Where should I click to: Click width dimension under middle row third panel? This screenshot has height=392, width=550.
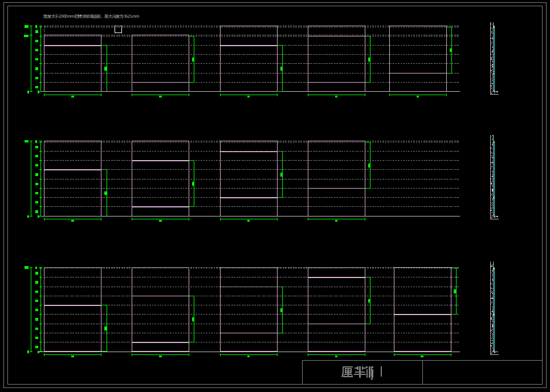(248, 220)
